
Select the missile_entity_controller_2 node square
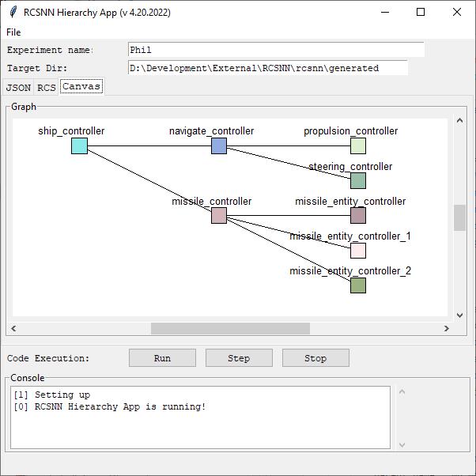[358, 285]
